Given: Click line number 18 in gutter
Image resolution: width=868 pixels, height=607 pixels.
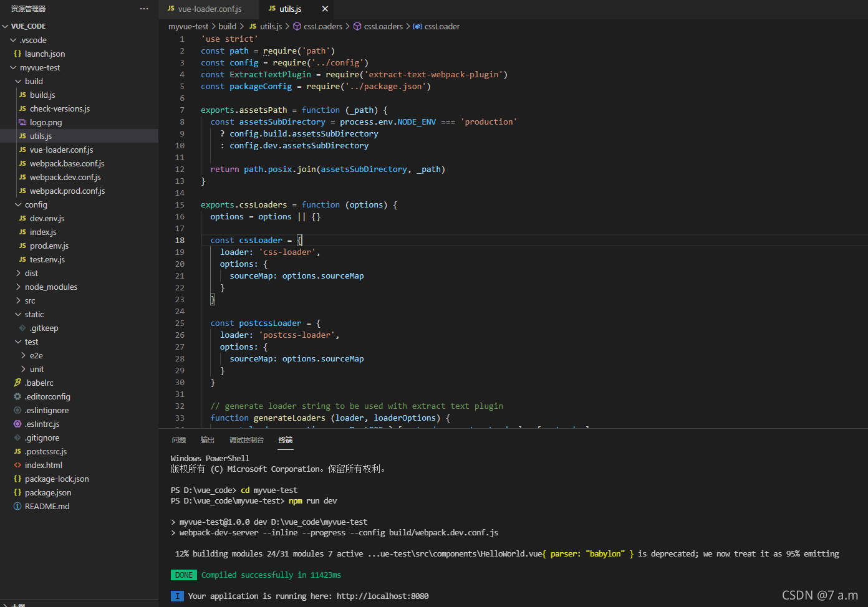Looking at the screenshot, I should 180,241.
